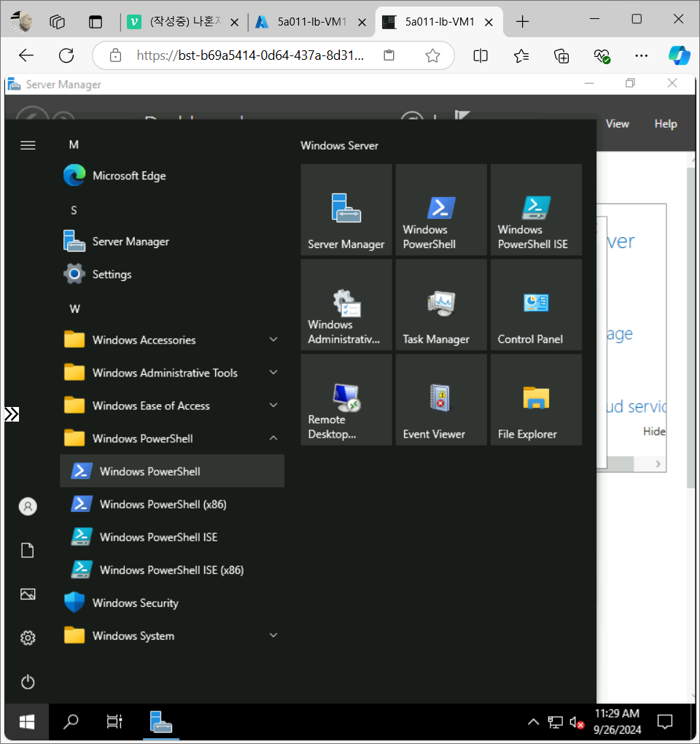Open browser tab actions menu icon
The image size is (700, 744).
[x=96, y=22]
